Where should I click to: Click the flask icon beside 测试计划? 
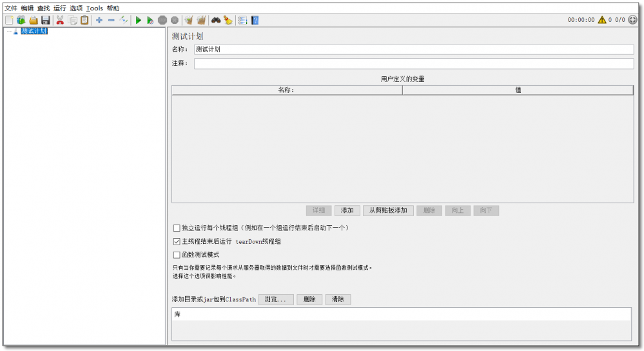[15, 31]
